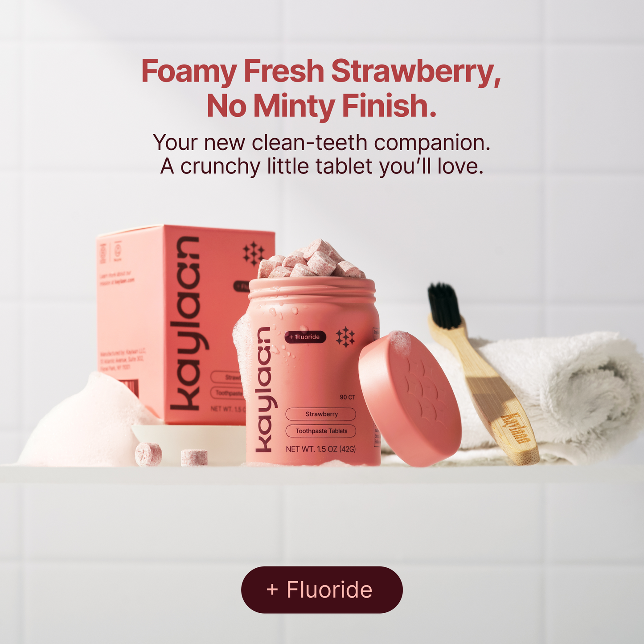Click the round loose tablet beside the foam
644x644 pixels.
[148, 455]
